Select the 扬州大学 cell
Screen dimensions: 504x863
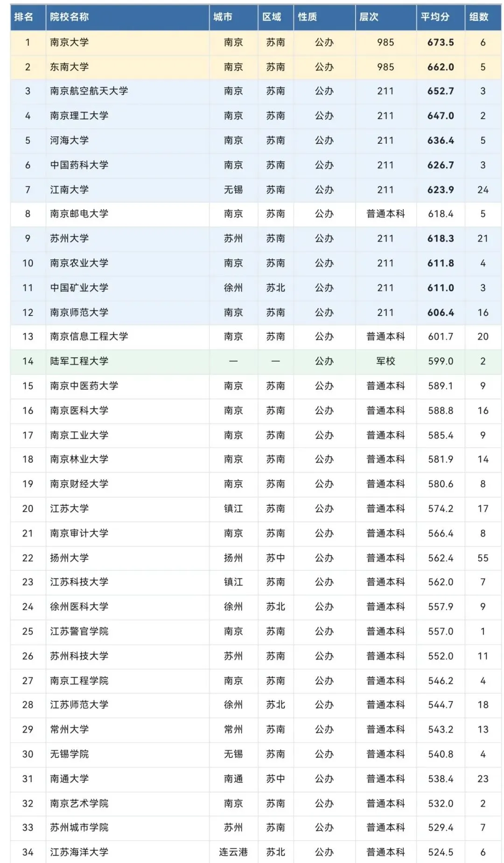pos(127,559)
